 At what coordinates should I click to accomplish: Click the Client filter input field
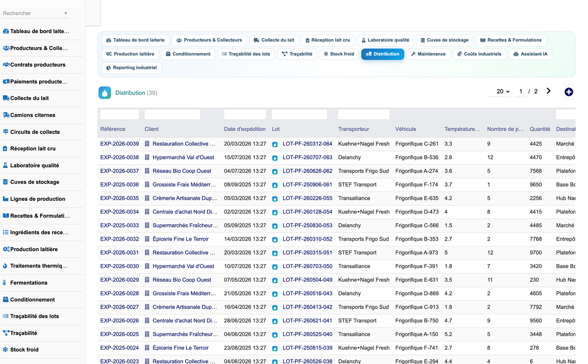coord(172,115)
